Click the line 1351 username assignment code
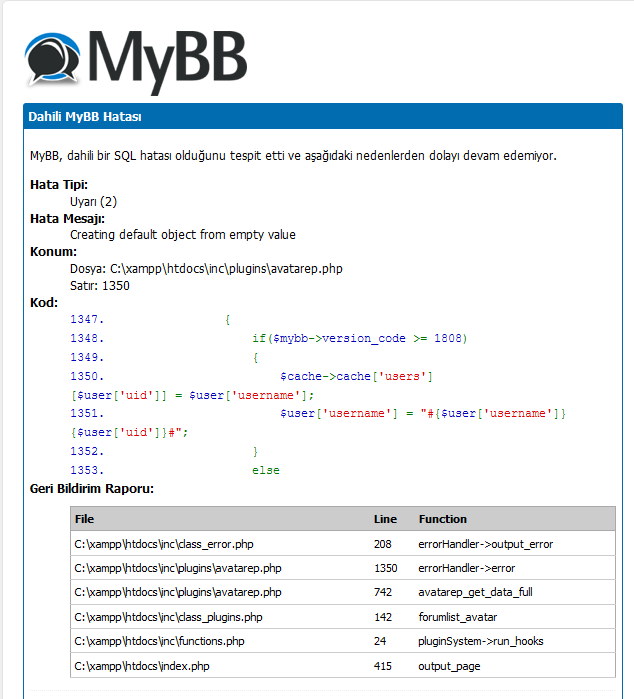 [423, 414]
